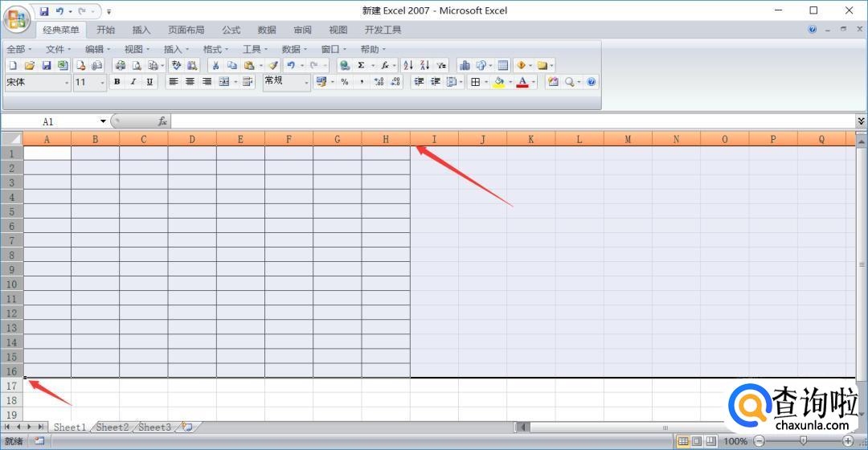Switch to Sheet2 worksheet tab
Image resolution: width=868 pixels, height=450 pixels.
click(113, 427)
